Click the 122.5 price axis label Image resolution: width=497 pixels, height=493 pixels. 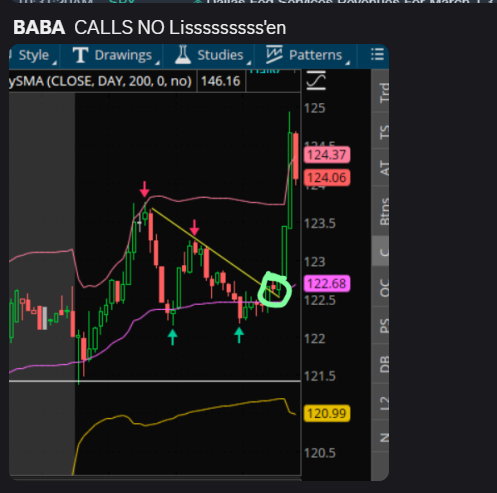coord(320,300)
